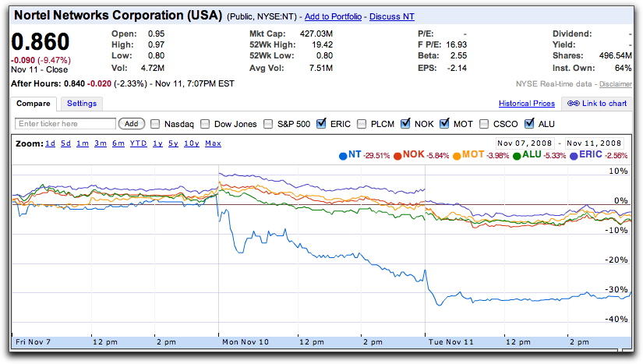Switch to the Compare tab

coord(34,104)
